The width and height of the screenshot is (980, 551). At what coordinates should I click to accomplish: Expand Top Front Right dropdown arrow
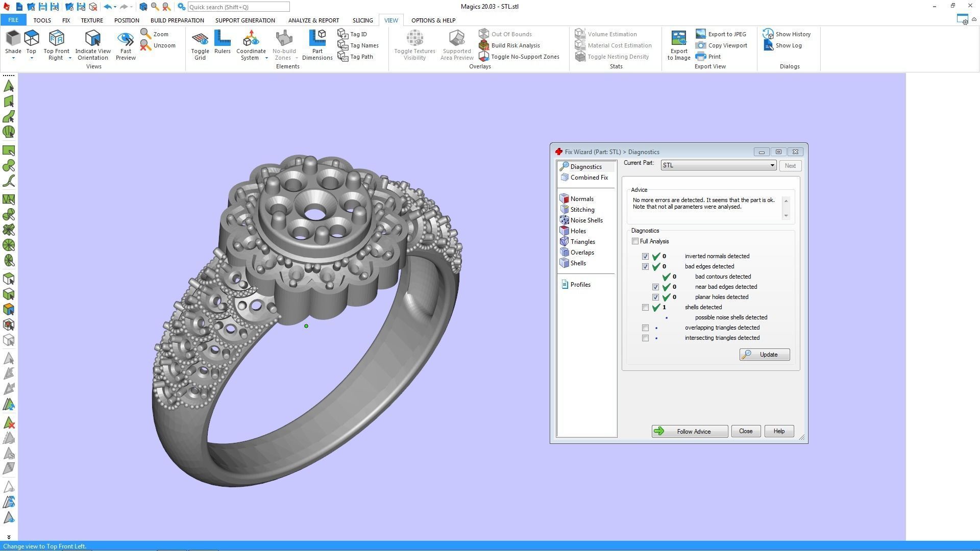(70, 58)
